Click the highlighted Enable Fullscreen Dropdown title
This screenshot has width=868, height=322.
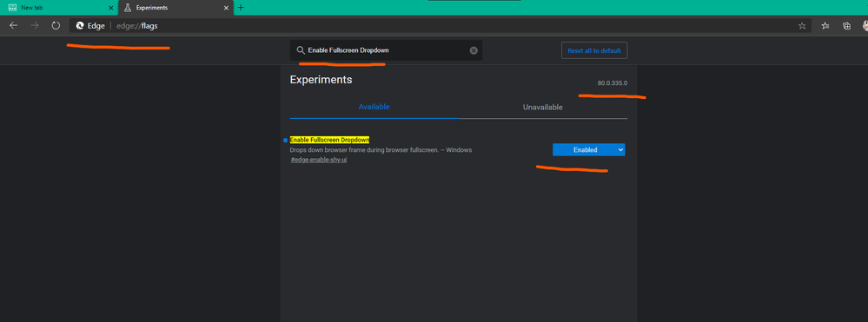point(329,140)
